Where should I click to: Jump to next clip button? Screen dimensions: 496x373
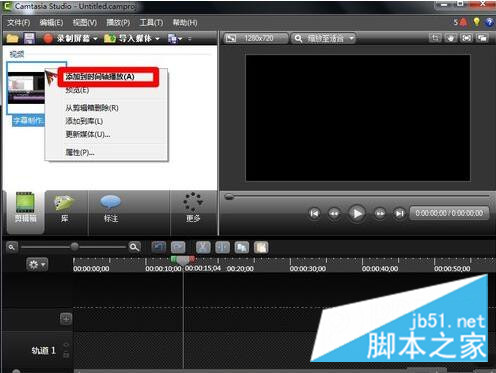click(x=399, y=213)
